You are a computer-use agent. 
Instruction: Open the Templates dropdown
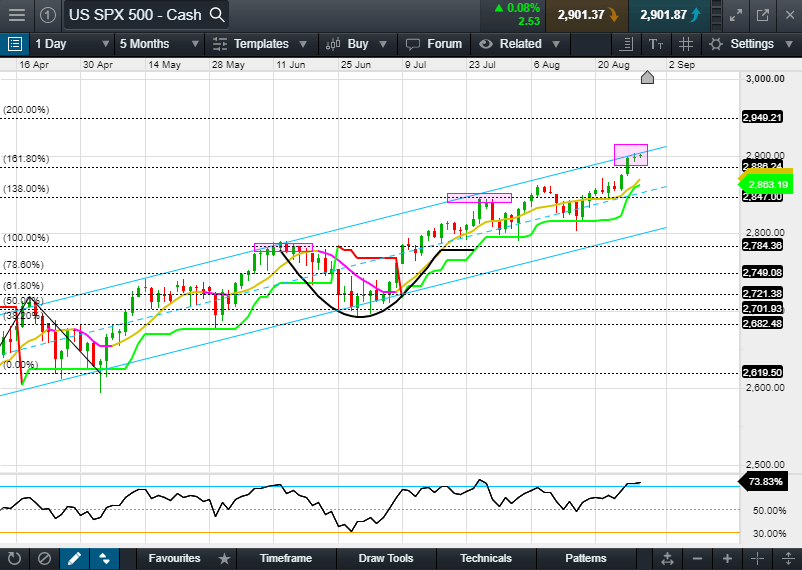point(260,44)
